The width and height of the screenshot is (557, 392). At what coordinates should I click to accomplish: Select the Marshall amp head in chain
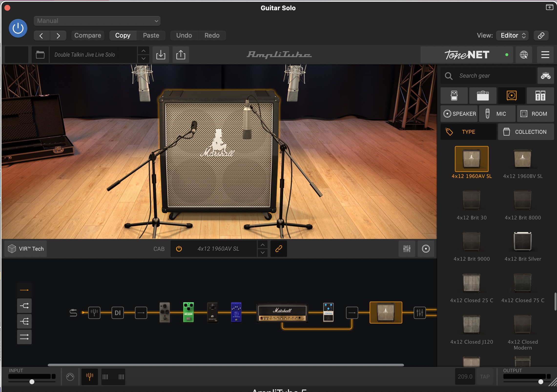tap(282, 313)
